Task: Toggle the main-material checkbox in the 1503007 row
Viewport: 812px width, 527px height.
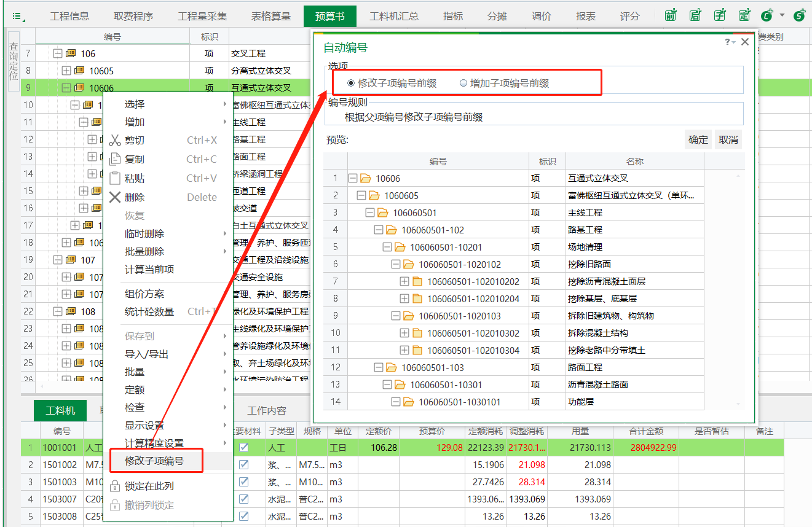Action: click(244, 499)
